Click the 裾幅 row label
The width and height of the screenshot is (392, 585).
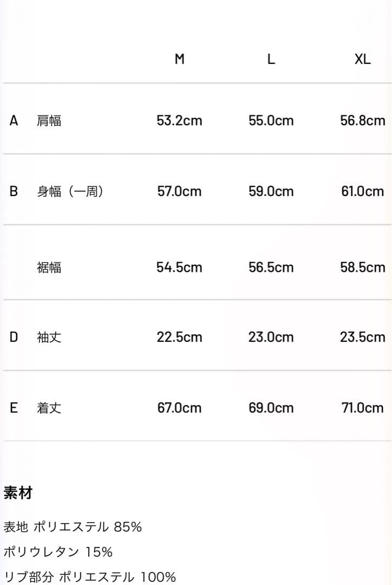(49, 267)
